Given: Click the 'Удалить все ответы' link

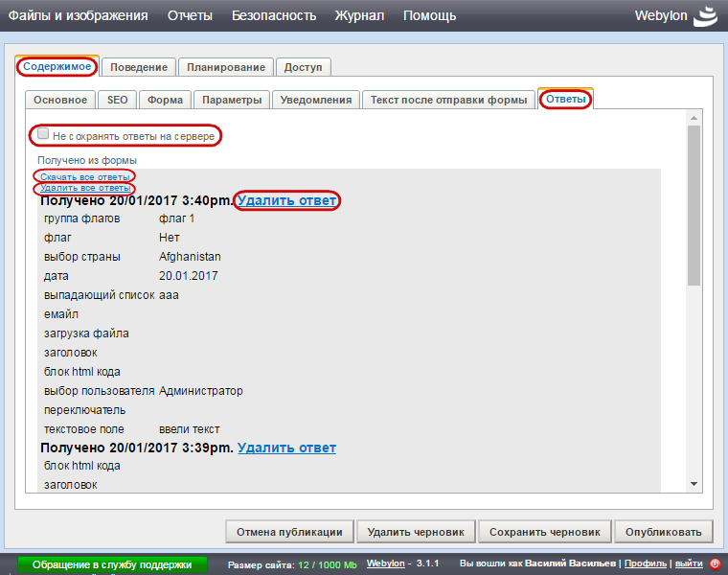Looking at the screenshot, I should pyautogui.click(x=85, y=188).
